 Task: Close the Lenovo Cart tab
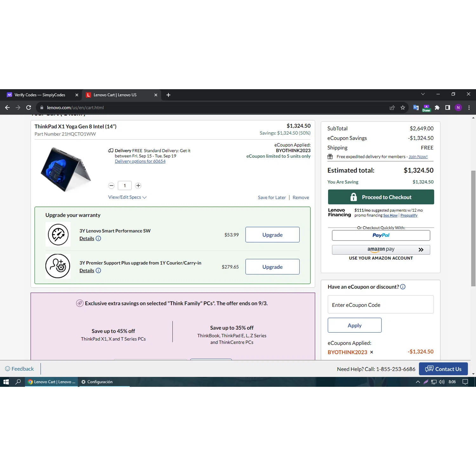pyautogui.click(x=156, y=95)
